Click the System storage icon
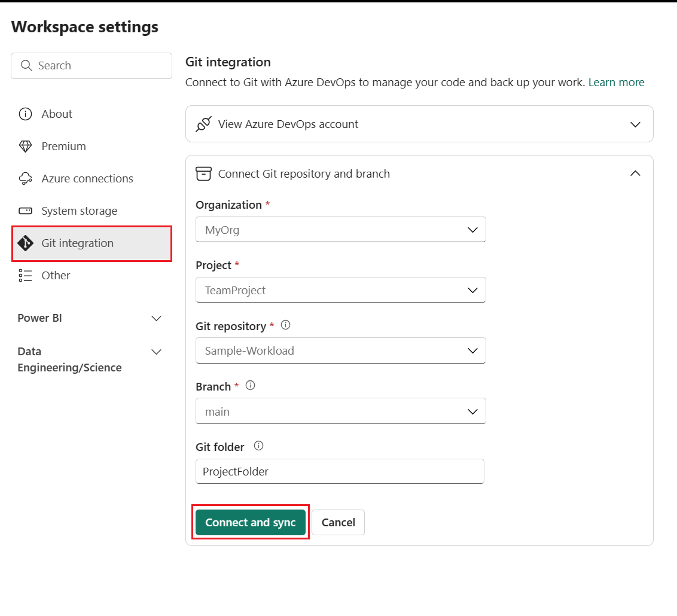The height and width of the screenshot is (616, 677). pyautogui.click(x=26, y=211)
